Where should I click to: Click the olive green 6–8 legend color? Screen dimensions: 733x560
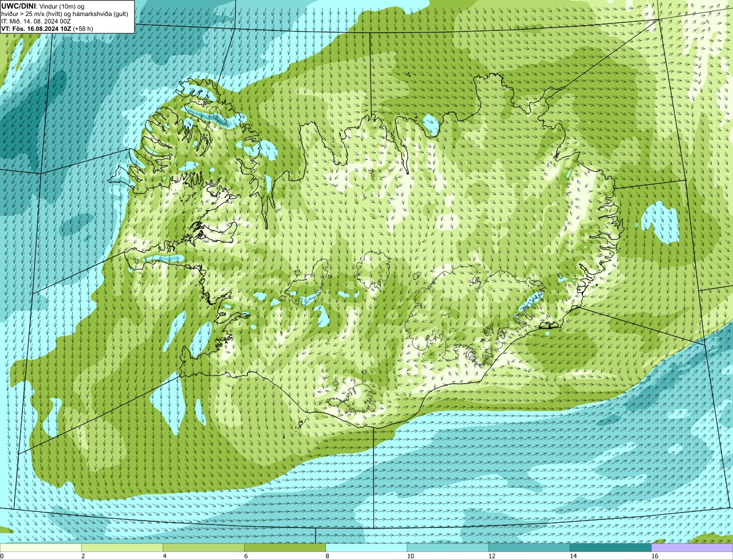click(x=285, y=548)
